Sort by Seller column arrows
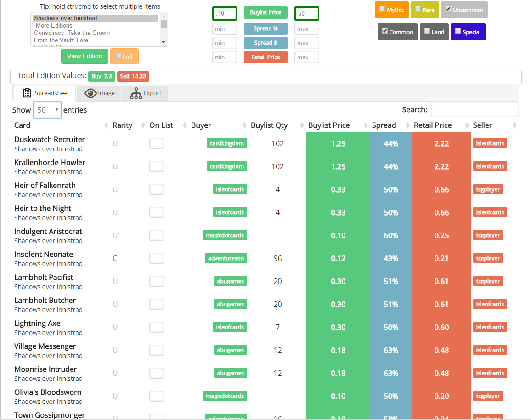The height and width of the screenshot is (420, 531). click(x=514, y=125)
